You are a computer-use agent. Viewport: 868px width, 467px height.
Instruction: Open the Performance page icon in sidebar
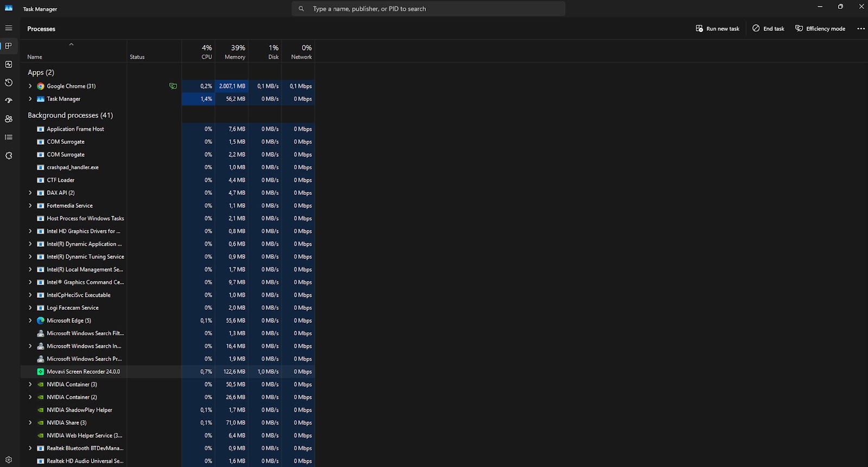[9, 65]
